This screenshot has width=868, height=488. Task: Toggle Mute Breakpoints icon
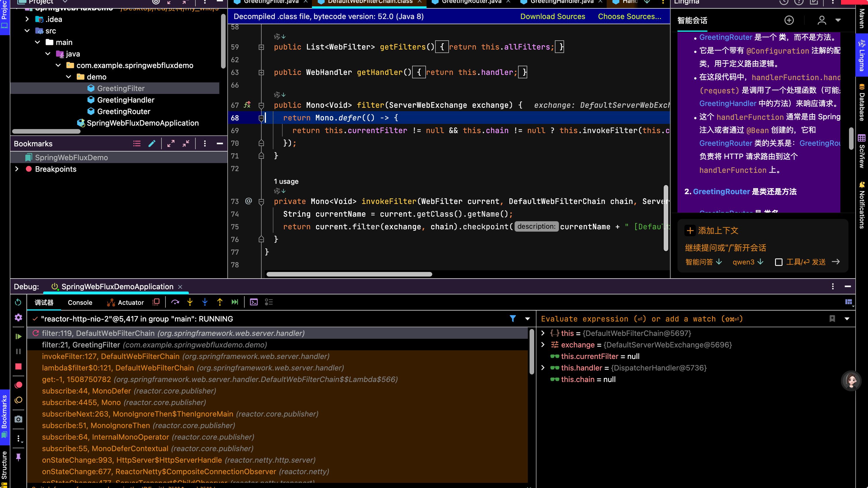click(x=18, y=400)
